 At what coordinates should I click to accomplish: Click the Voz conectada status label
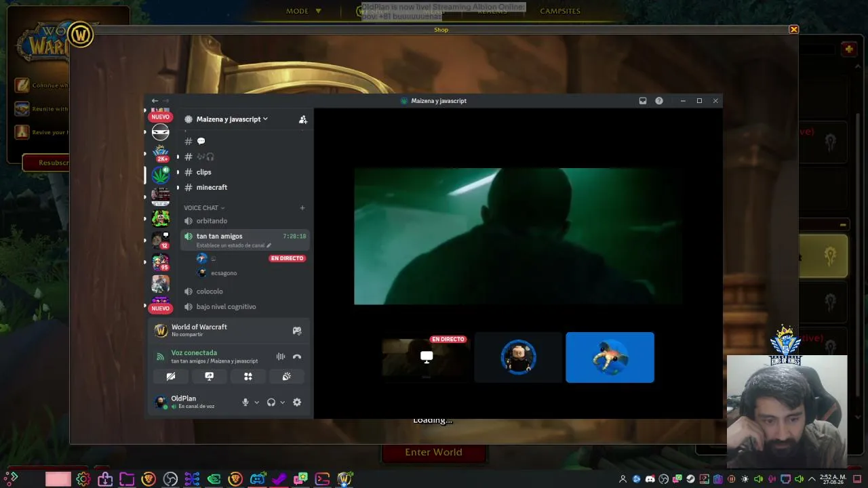coord(194,353)
